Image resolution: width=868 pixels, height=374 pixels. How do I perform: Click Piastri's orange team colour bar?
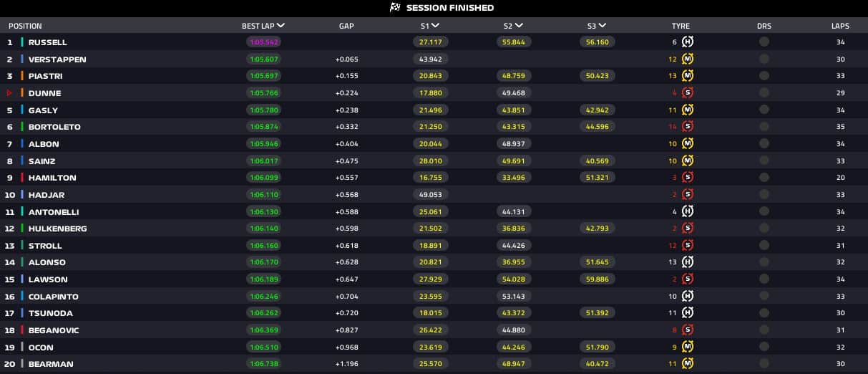pyautogui.click(x=22, y=76)
